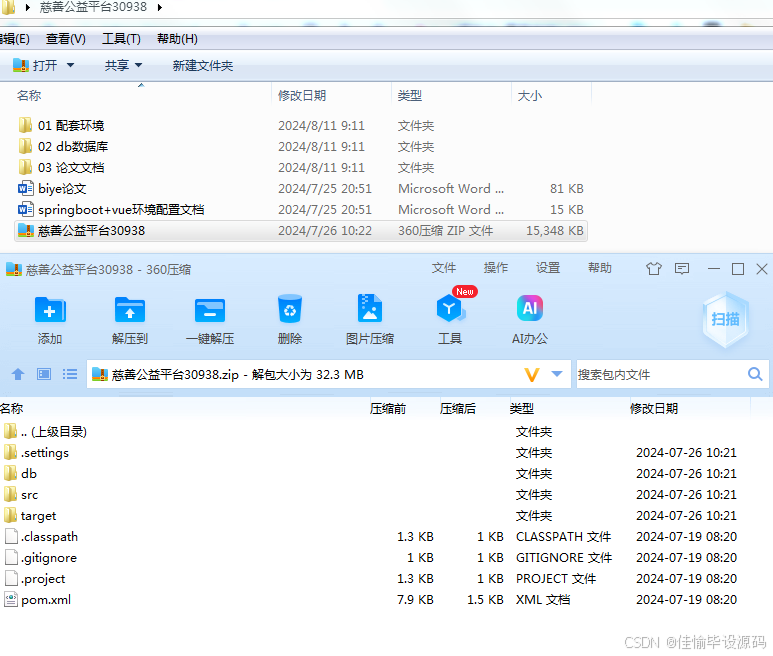Viewport: 773px width, 656px height.
Task: Open the 工具 tools icon with New badge
Action: click(450, 309)
